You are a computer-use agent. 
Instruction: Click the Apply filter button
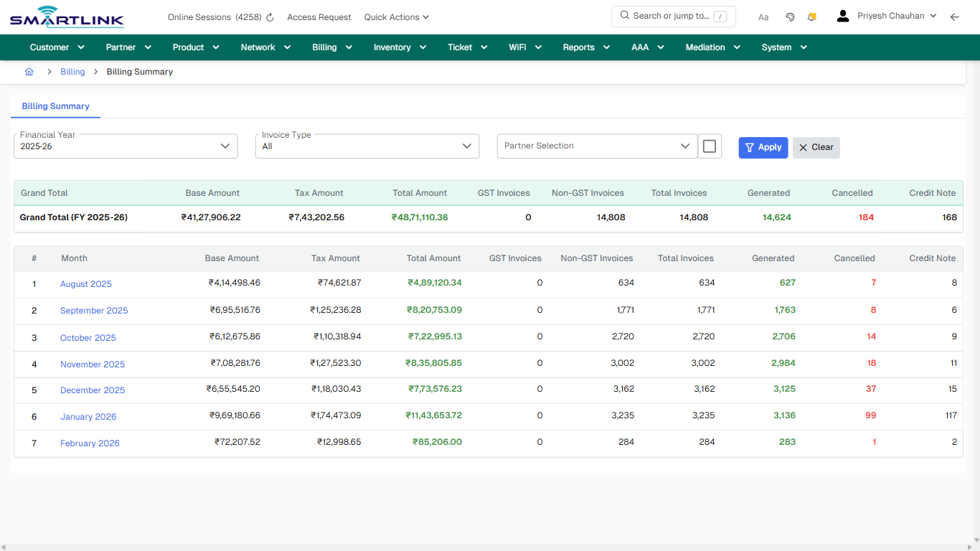click(763, 147)
